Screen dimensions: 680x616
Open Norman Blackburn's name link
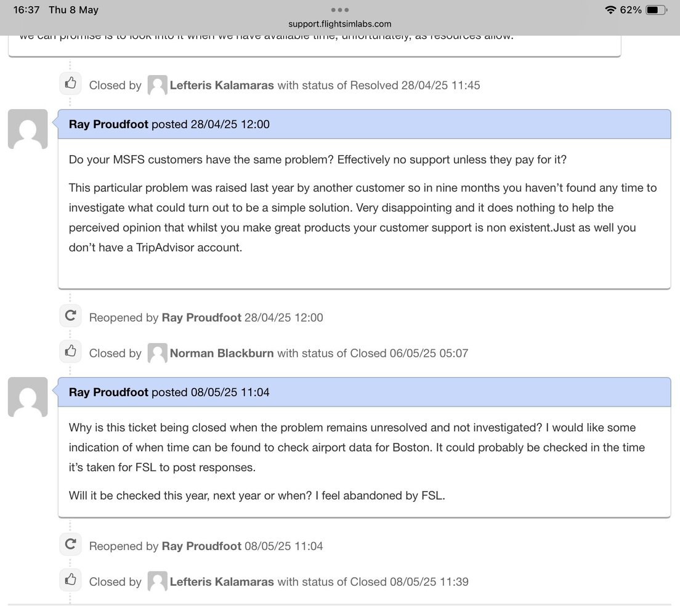click(x=222, y=354)
